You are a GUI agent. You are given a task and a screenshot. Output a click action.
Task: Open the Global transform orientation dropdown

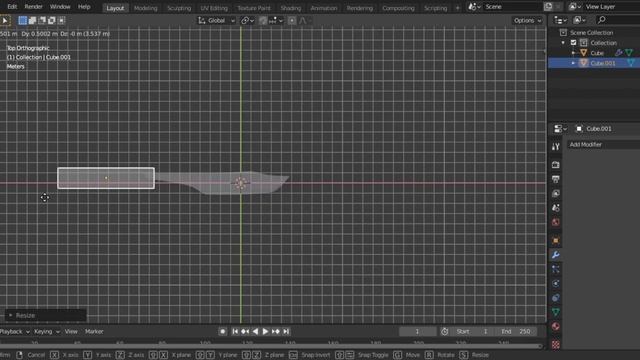[216, 20]
